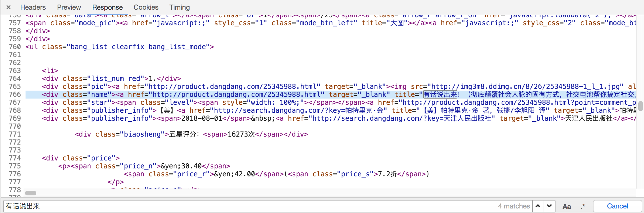Close the network request details panel
The image size is (644, 213).
(9, 7)
